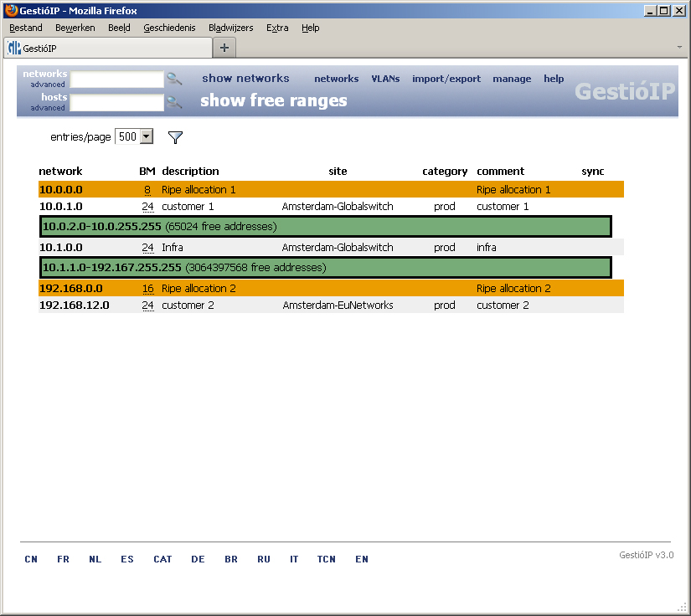Viewport: 691px width, 616px height.
Task: Open the Beeld menu
Action: click(x=119, y=28)
